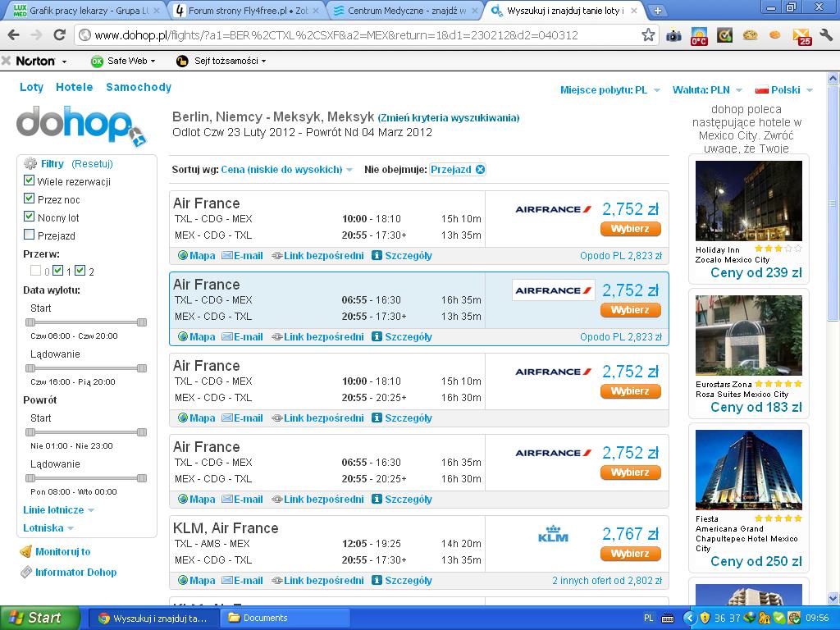
Task: Open Szczegóły for the first Air France result
Action: tap(402, 256)
